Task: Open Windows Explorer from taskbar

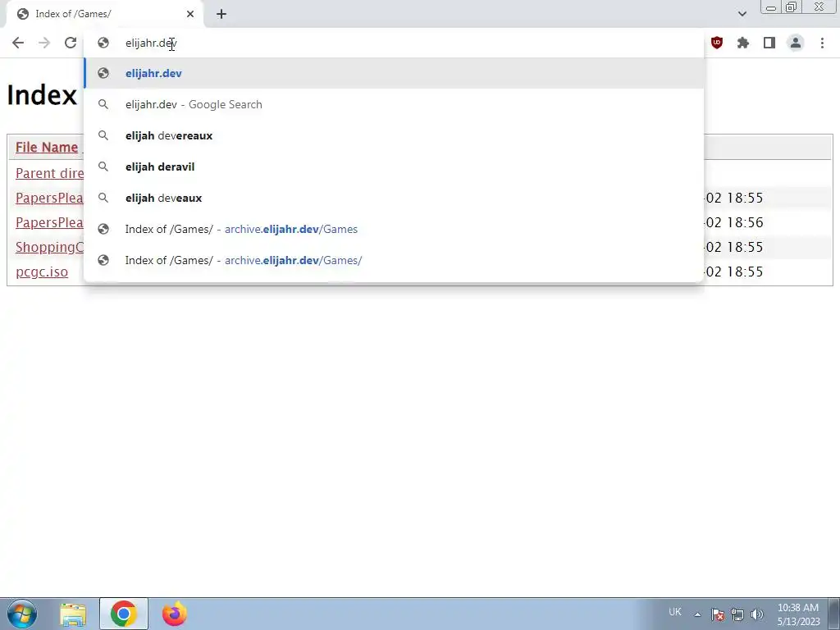Action: click(x=73, y=614)
